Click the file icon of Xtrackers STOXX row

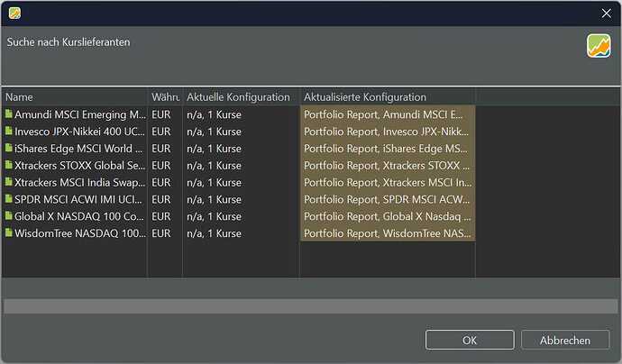coord(9,165)
